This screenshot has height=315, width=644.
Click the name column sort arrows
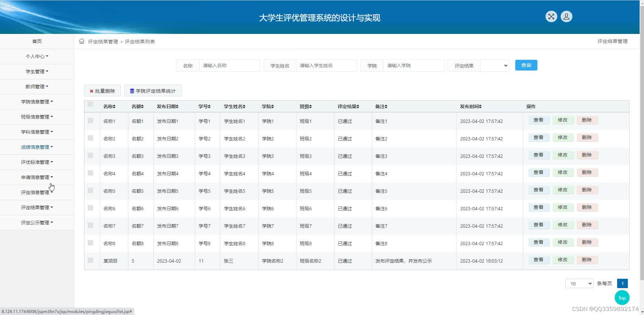(114, 106)
